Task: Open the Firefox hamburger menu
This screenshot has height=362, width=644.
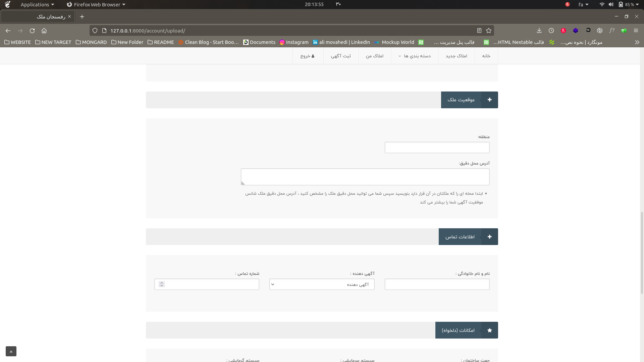Action: (636, 31)
